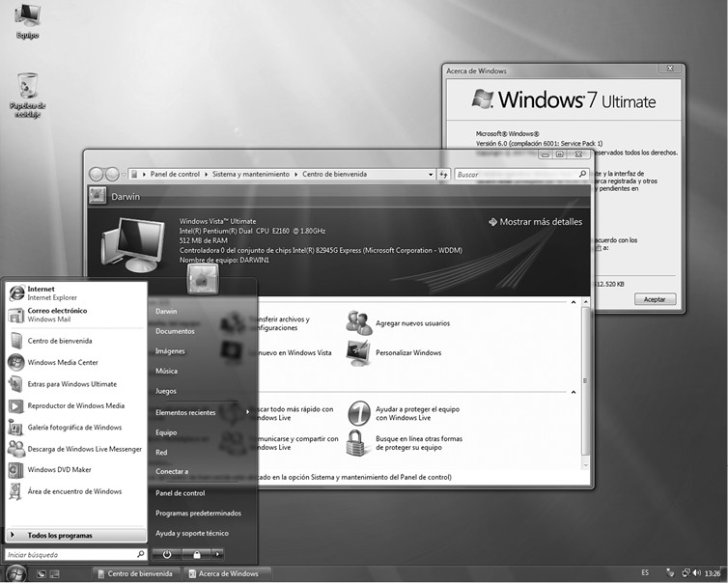Open the Papelera de reciclaje desktop icon
728x583 pixels.
pos(28,94)
